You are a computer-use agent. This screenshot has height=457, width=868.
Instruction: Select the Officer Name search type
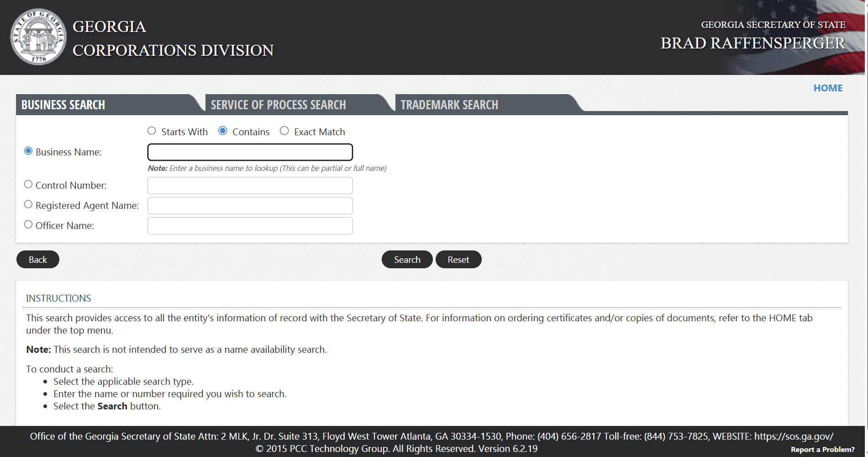coord(28,225)
